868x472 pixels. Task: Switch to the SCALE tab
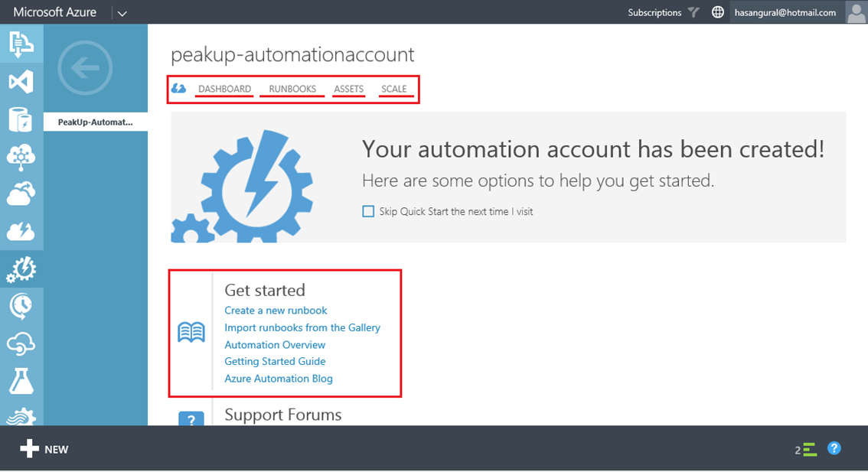click(x=394, y=89)
